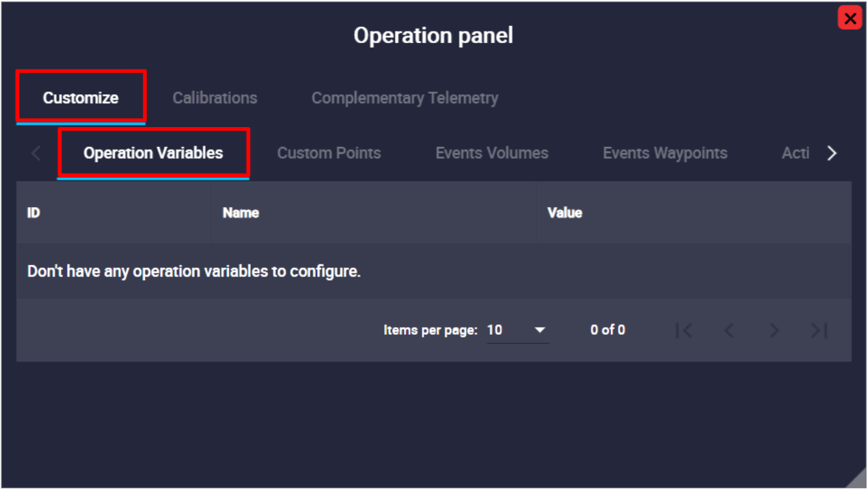Switch to the Events Waypoints sub-tab

coord(664,153)
